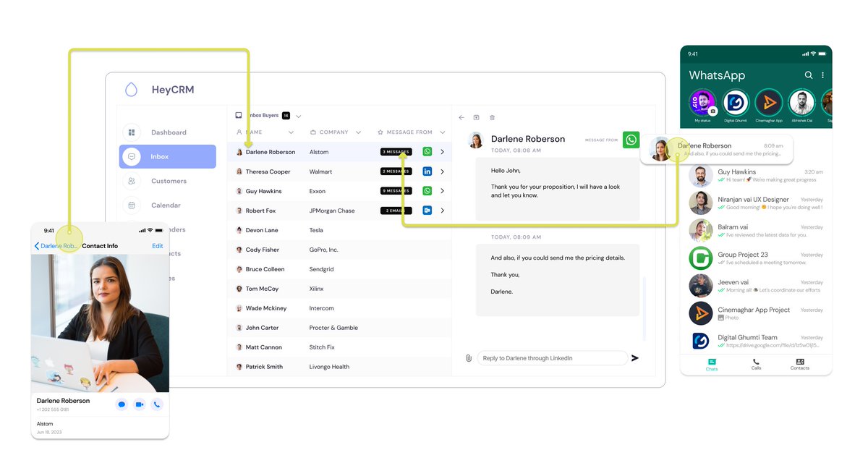Image resolution: width=868 pixels, height=471 pixels.
Task: Click the large WhatsApp source badge
Action: [x=631, y=140]
